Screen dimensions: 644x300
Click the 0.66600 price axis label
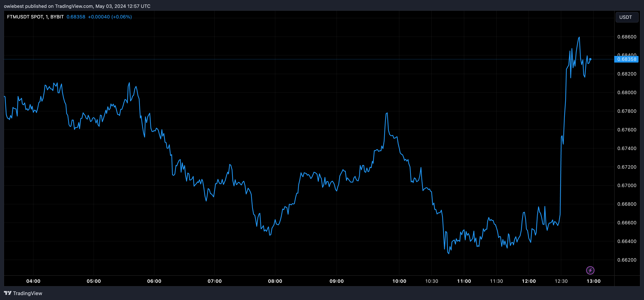(627, 223)
